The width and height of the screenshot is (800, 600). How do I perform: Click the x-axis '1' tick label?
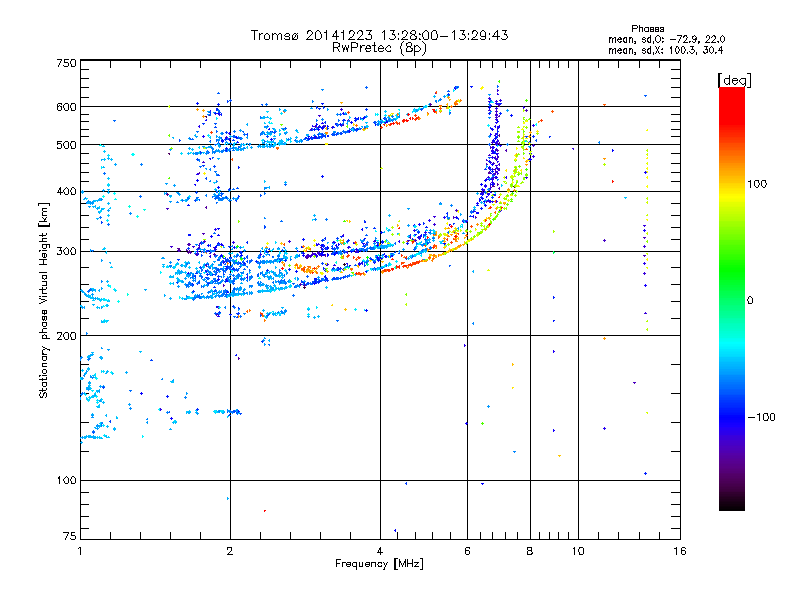click(x=80, y=551)
